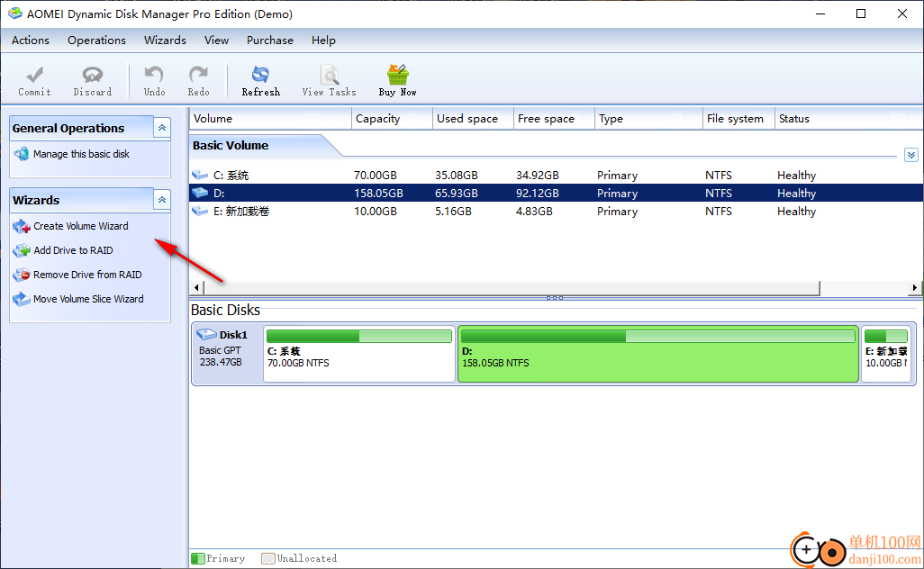The height and width of the screenshot is (569, 924).
Task: Sort by Capacity column header
Action: pos(392,119)
